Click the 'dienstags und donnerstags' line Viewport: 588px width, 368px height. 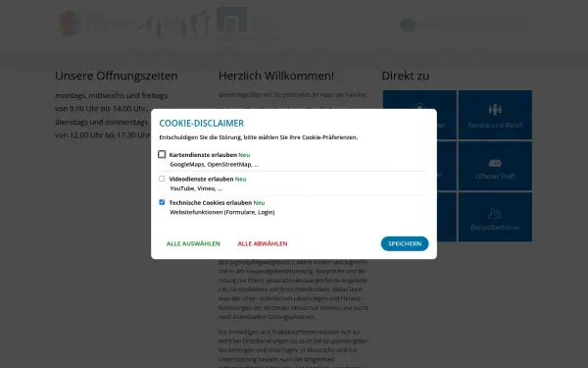[x=101, y=122]
